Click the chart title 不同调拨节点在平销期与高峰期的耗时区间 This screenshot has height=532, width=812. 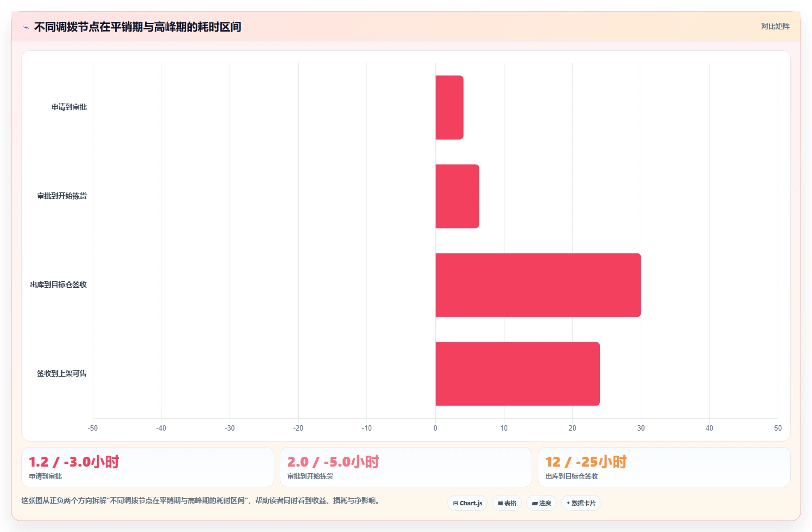[x=137, y=27]
